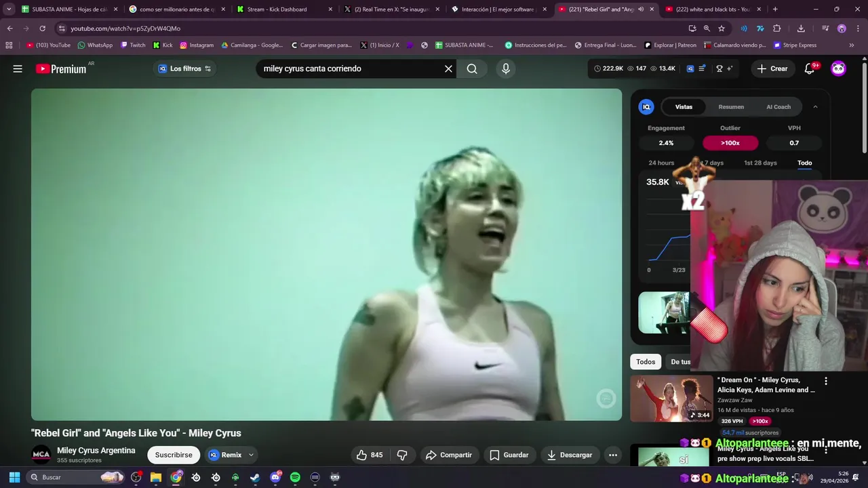Open Steam from the taskbar

(255, 477)
